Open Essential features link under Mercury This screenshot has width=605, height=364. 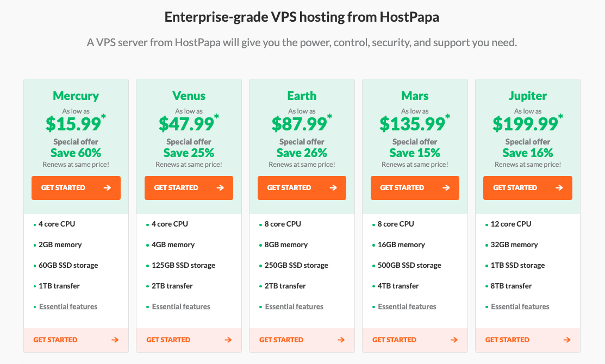coord(68,307)
